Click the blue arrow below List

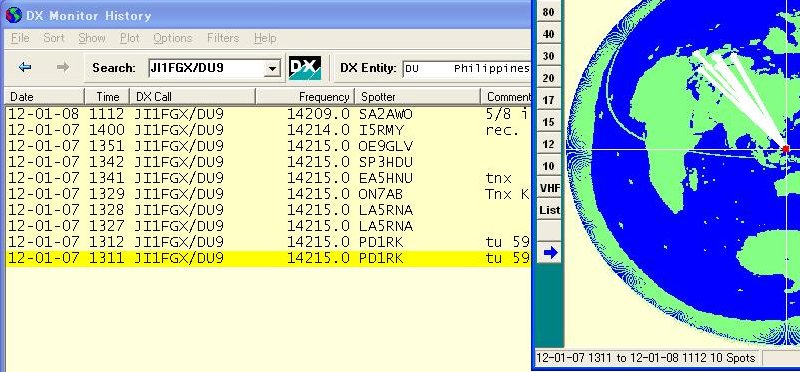(550, 253)
